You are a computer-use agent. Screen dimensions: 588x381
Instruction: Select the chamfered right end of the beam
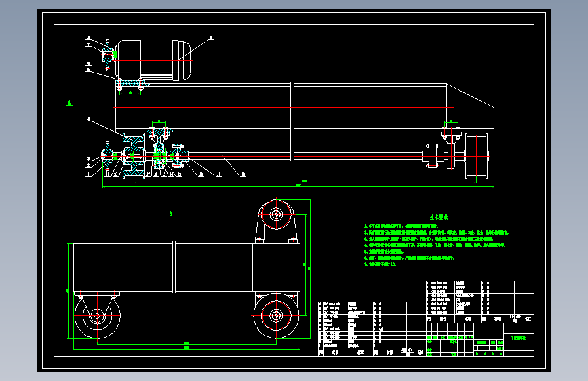click(x=470, y=108)
